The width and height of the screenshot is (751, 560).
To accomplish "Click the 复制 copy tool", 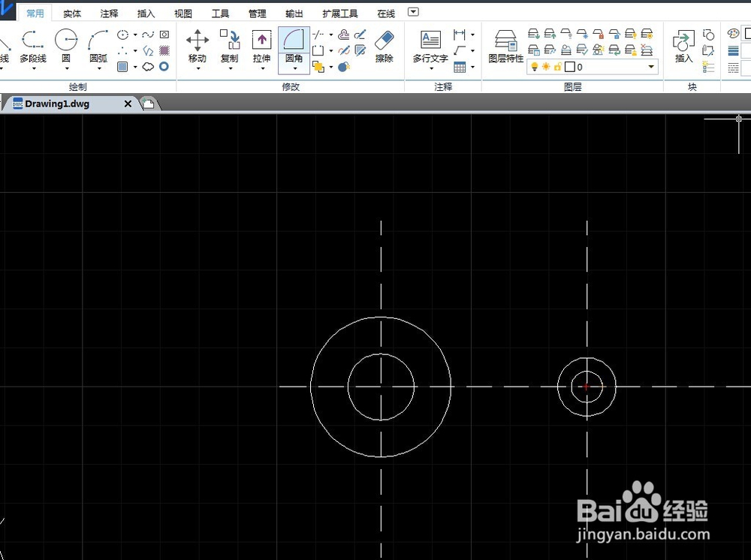I will coord(229,47).
